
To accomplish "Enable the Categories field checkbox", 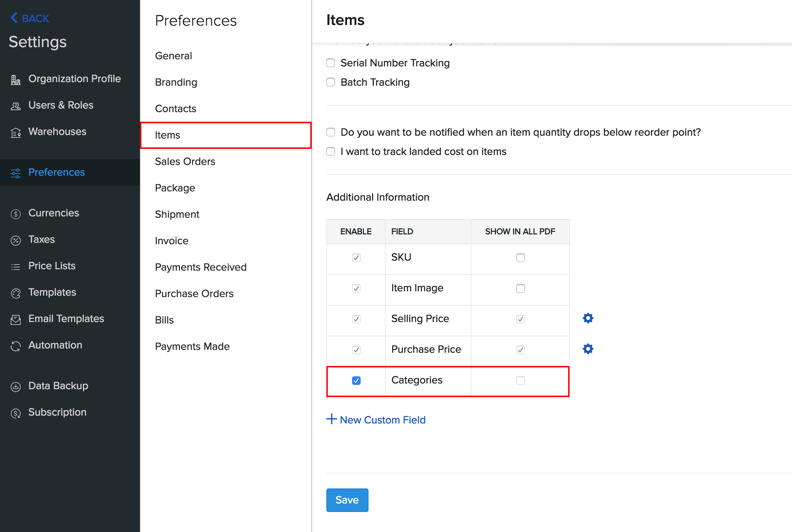I will (357, 380).
